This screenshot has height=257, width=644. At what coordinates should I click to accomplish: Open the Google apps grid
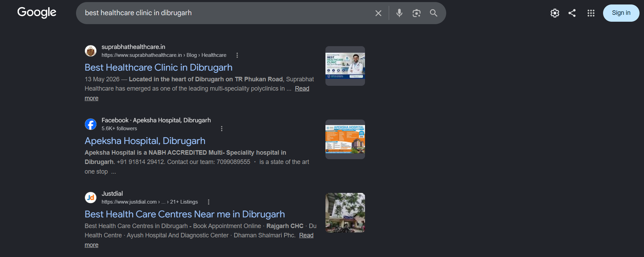pos(591,13)
